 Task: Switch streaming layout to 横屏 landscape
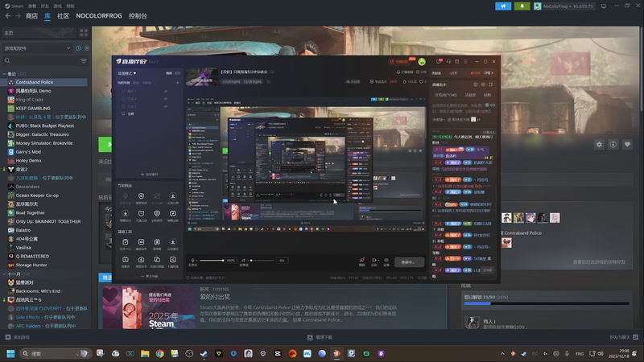169,73
